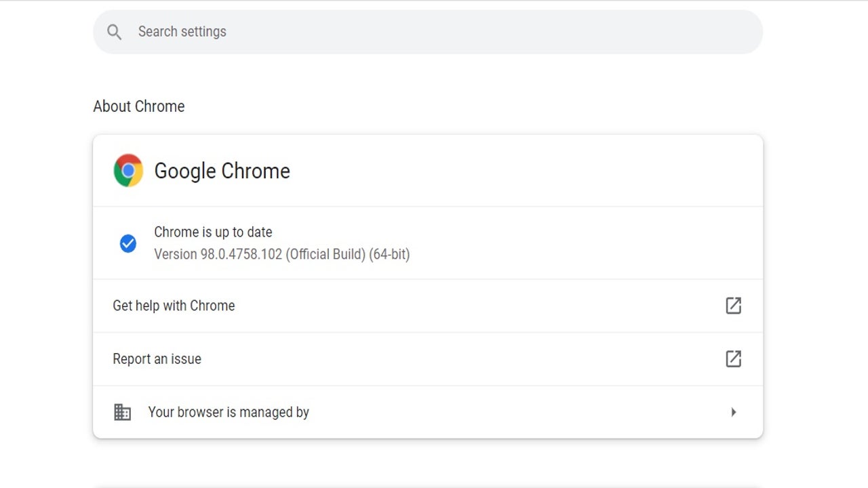Click the Google Chrome title text
Image resolution: width=868 pixels, height=488 pixels.
pos(222,171)
